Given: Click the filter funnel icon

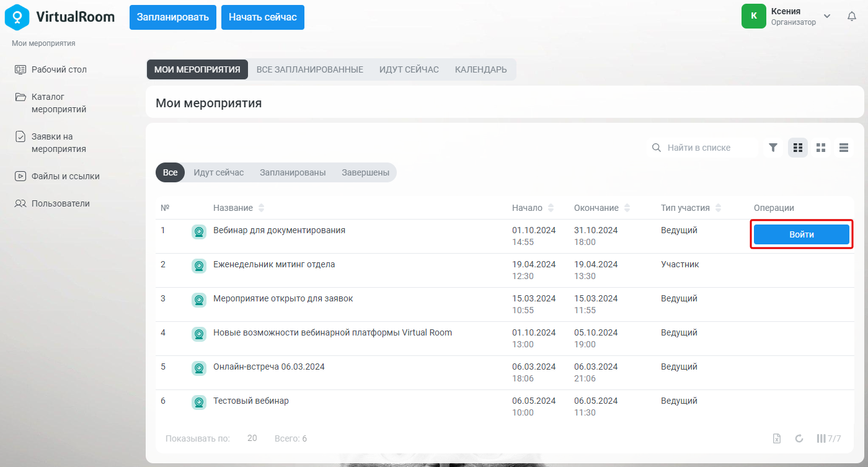Looking at the screenshot, I should [x=773, y=148].
